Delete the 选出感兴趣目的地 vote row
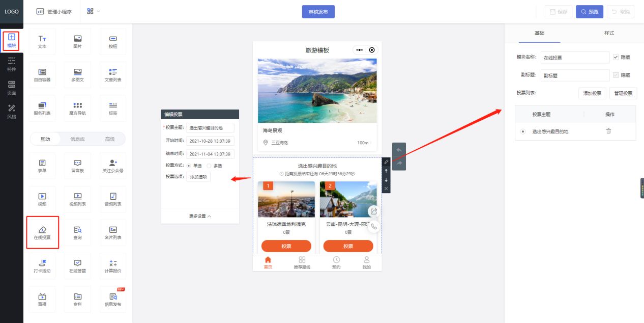The image size is (644, 323). pos(608,131)
